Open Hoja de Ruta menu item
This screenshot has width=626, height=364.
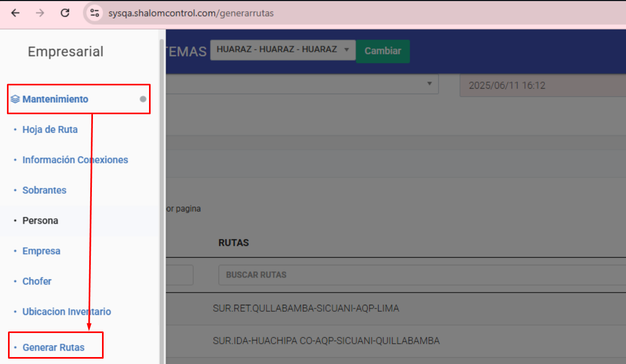(50, 130)
